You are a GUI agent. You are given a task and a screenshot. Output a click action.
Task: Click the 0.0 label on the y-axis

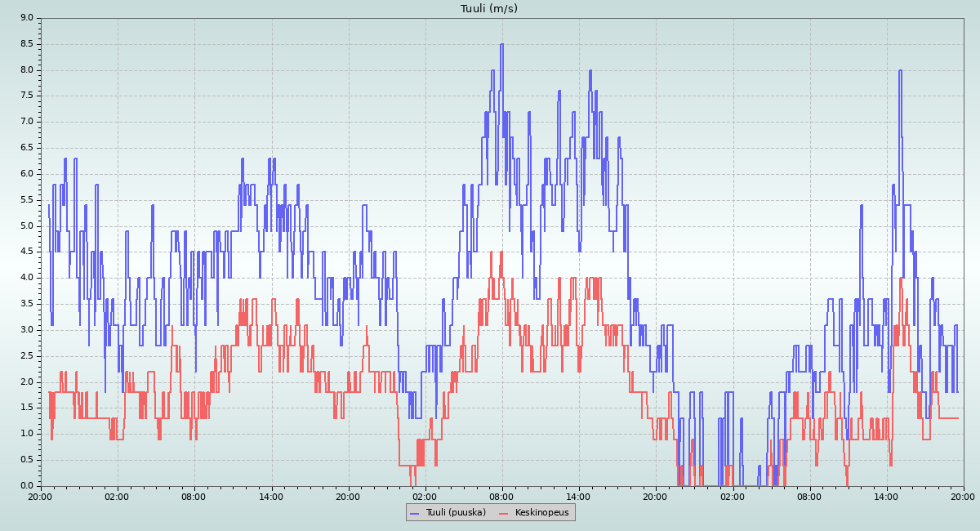[x=26, y=486]
